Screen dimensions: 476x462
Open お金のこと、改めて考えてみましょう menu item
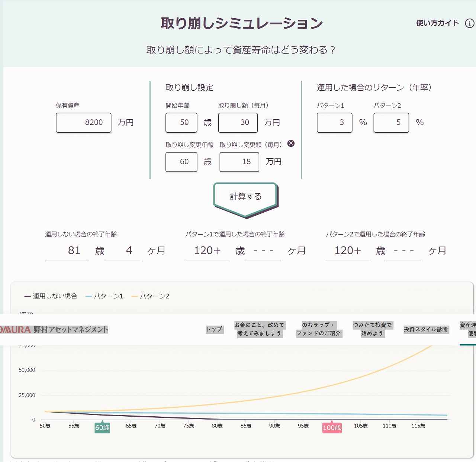point(259,329)
